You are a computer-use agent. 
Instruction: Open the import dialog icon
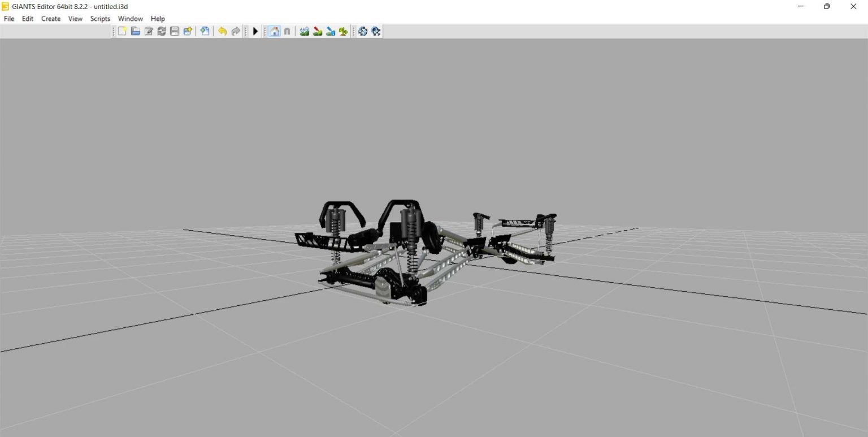coord(205,31)
